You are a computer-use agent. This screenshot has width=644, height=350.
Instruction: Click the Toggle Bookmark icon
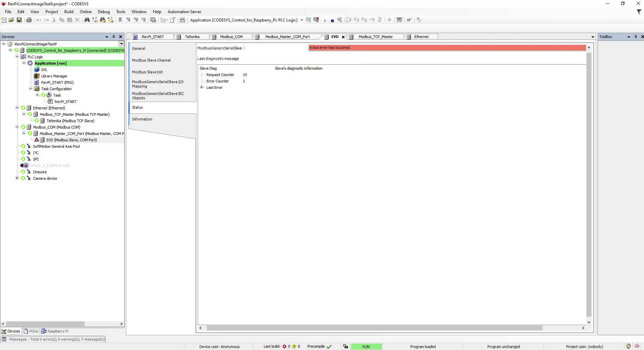point(120,20)
